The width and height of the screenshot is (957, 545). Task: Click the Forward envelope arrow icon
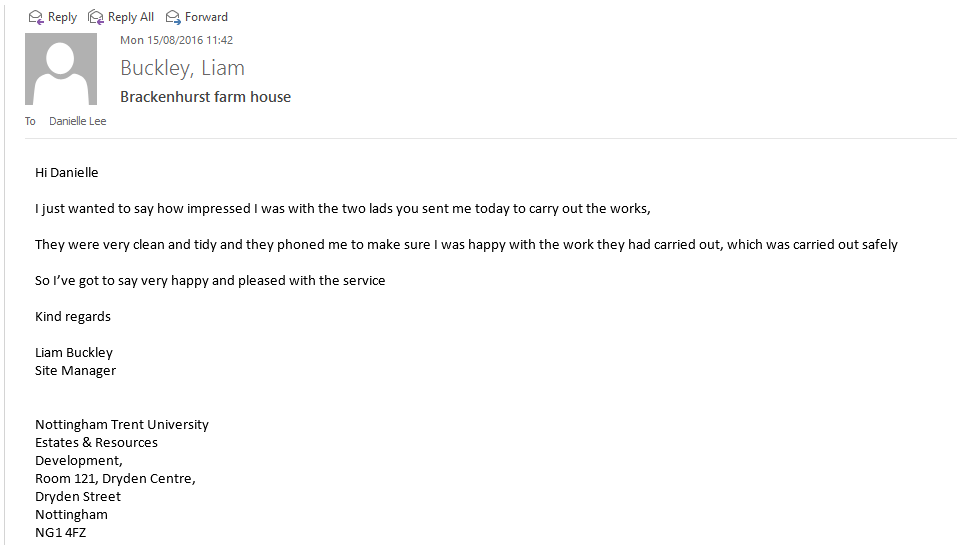coord(173,17)
